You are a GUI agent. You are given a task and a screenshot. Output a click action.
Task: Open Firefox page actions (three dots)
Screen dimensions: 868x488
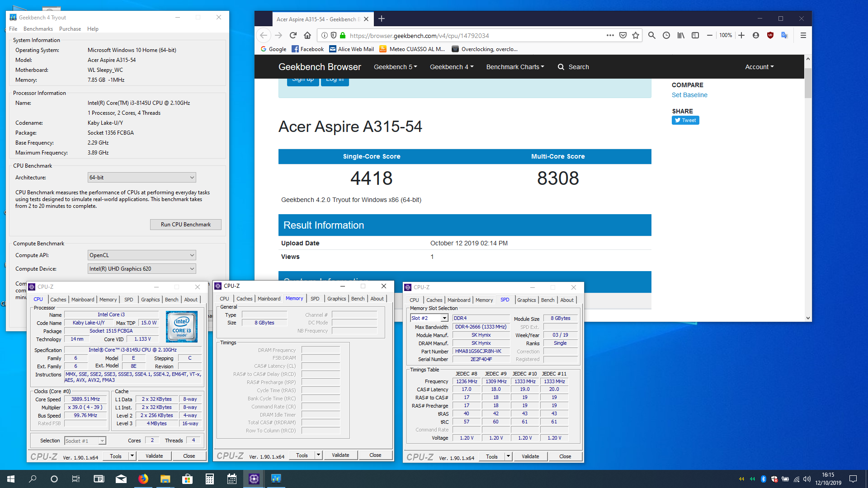point(610,35)
